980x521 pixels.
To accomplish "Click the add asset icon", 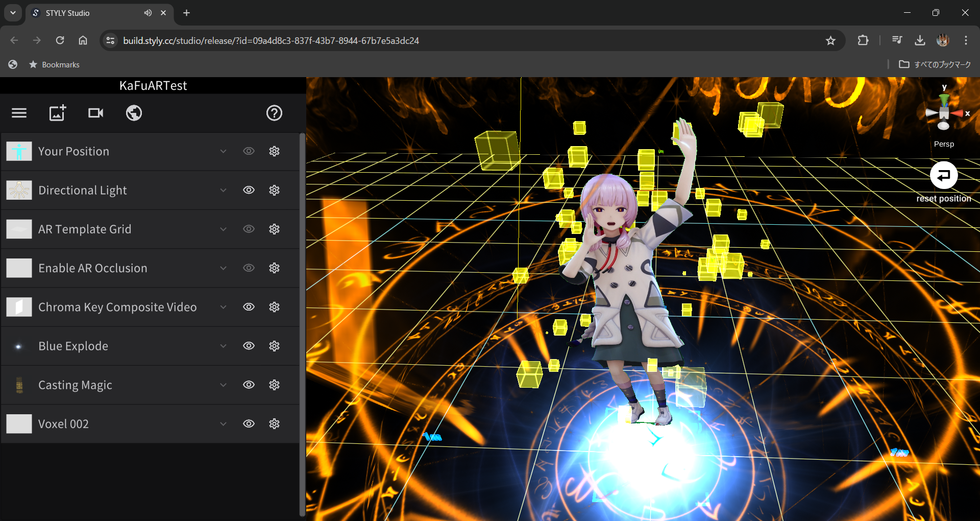I will [x=58, y=113].
